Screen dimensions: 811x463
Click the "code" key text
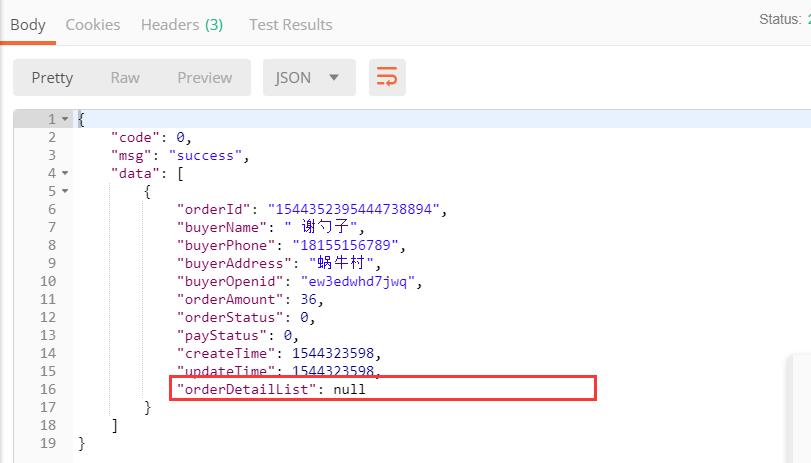[135, 138]
